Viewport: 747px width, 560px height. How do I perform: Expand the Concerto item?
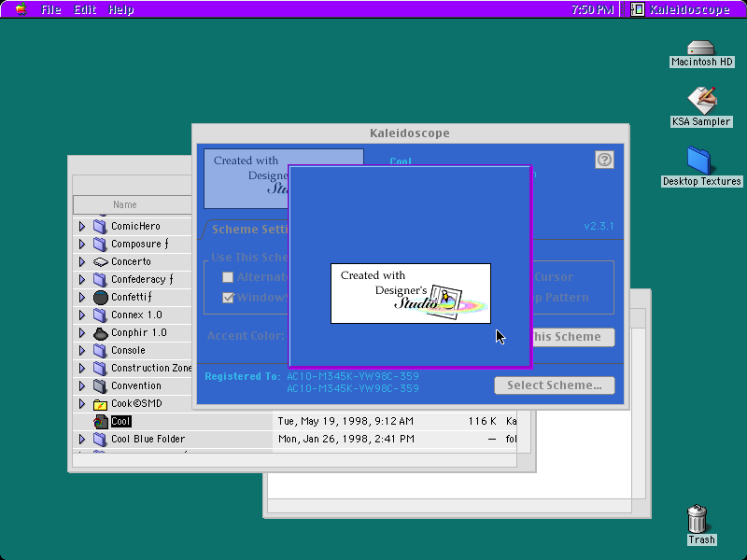click(82, 261)
